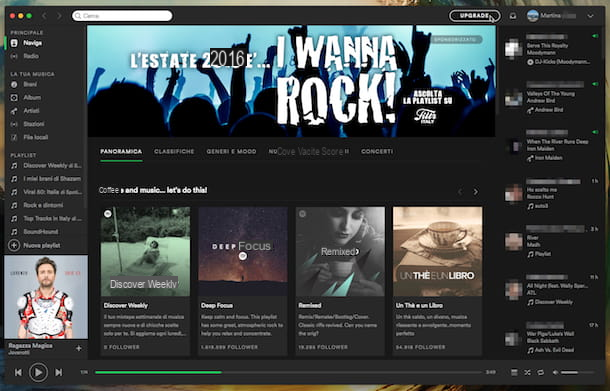Toggle shuffle playback
This screenshot has width=610, height=391.
528,372
